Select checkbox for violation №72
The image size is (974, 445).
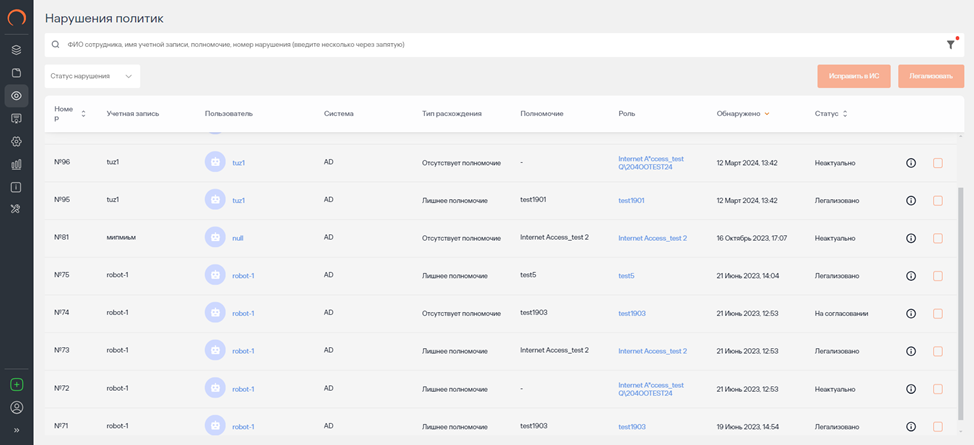(x=938, y=389)
